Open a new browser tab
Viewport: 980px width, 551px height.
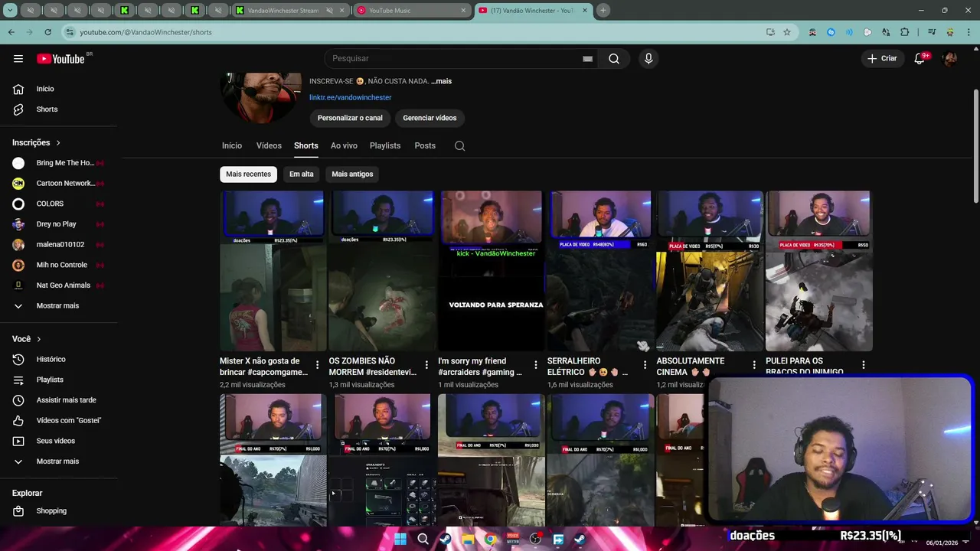point(603,11)
